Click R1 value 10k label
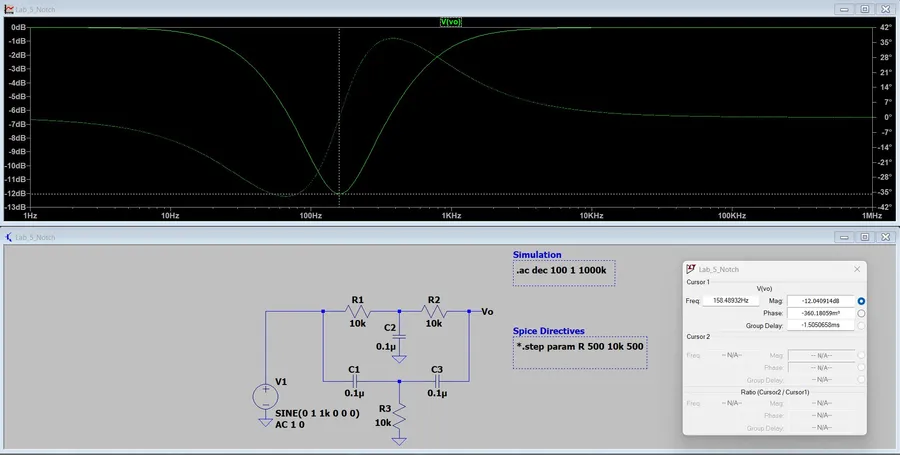 click(x=358, y=324)
